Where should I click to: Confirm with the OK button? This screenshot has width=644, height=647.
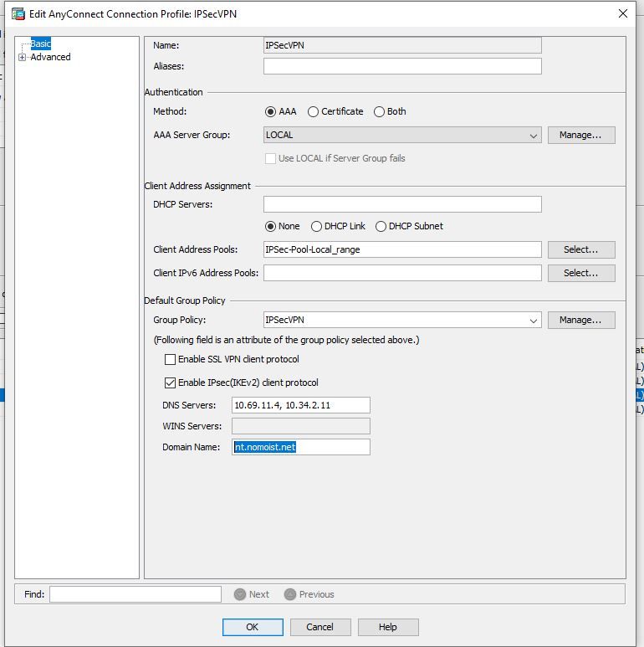point(253,627)
